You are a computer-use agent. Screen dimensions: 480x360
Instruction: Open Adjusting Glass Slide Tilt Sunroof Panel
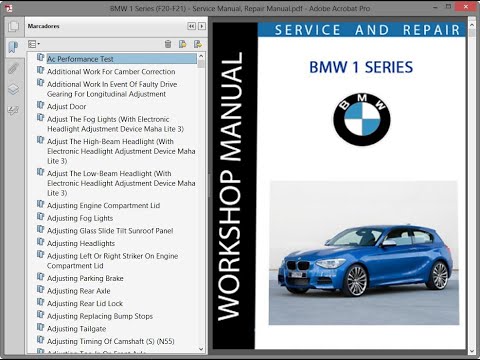[x=110, y=231]
